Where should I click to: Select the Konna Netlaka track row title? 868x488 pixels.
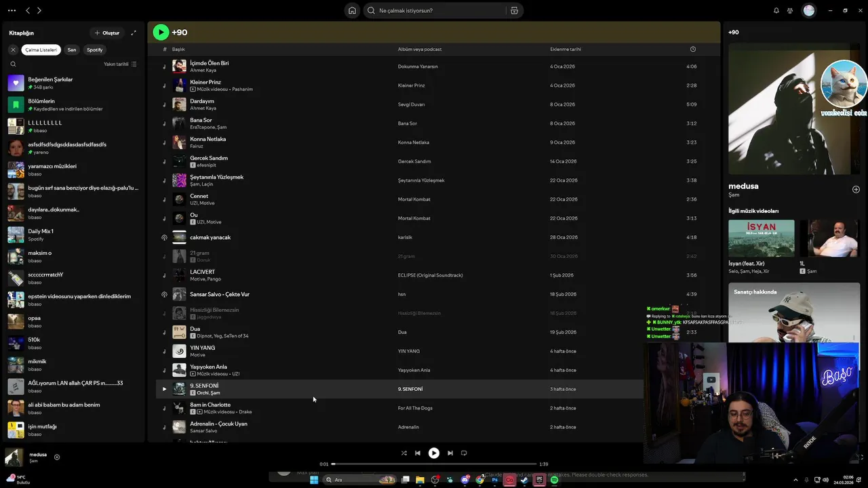(x=208, y=139)
